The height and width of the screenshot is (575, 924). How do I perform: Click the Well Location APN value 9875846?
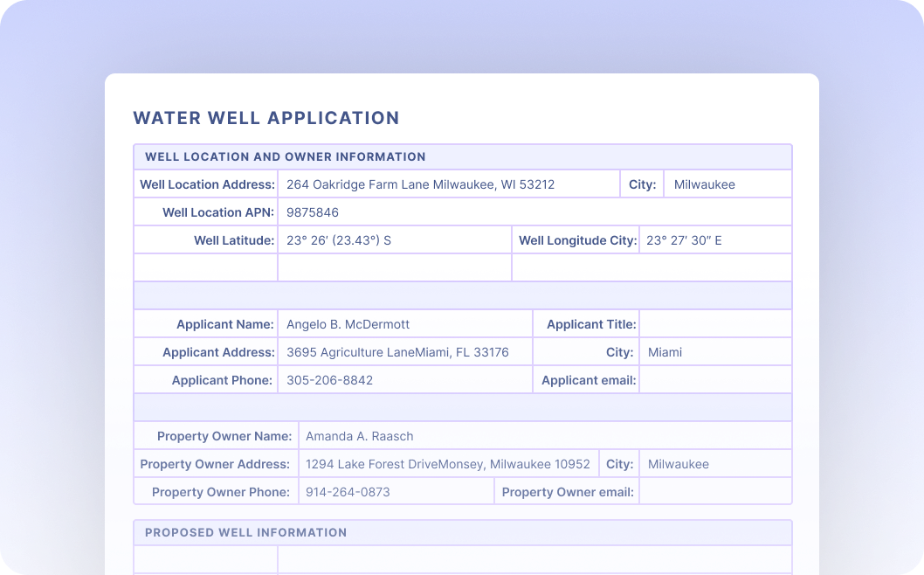pos(533,212)
